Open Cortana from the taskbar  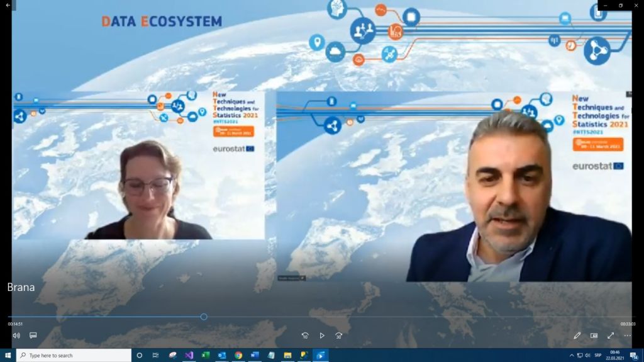pos(139,355)
